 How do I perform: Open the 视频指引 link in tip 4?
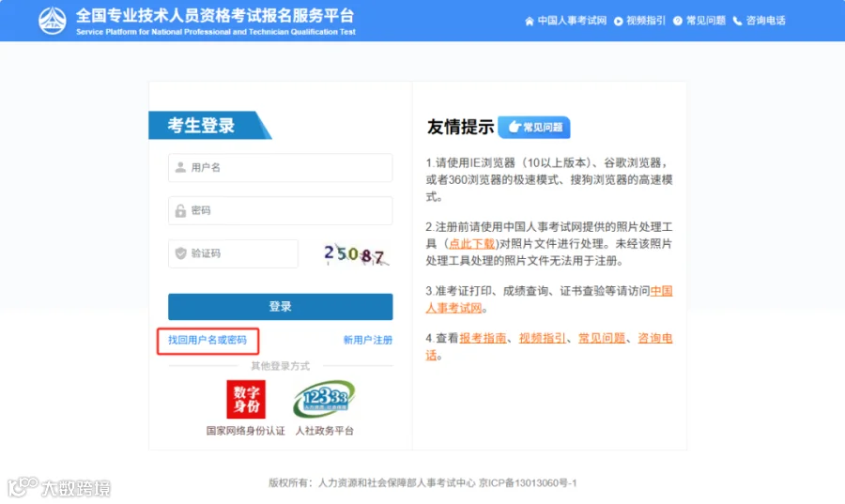point(542,338)
